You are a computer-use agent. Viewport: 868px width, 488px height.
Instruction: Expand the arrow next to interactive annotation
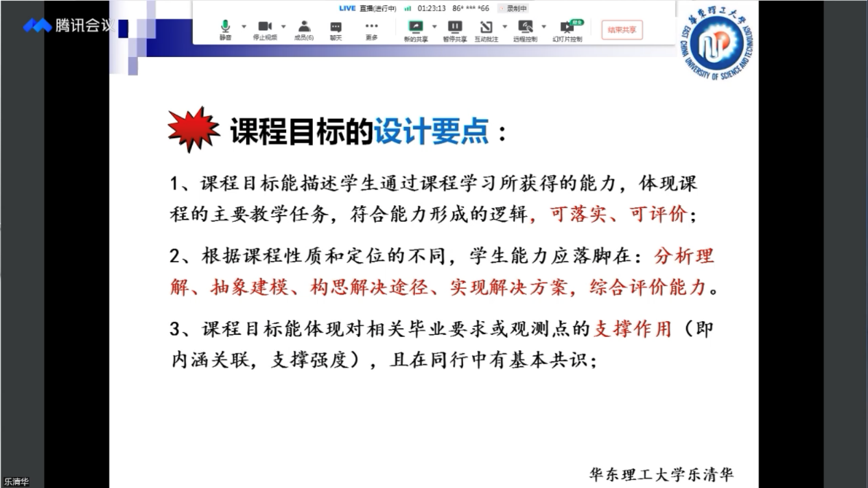click(504, 27)
